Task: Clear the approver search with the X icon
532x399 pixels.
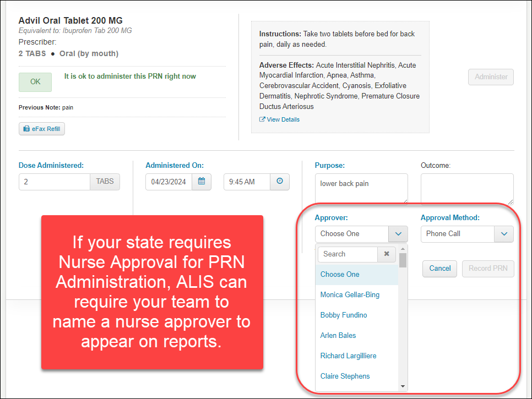Action: tap(386, 254)
